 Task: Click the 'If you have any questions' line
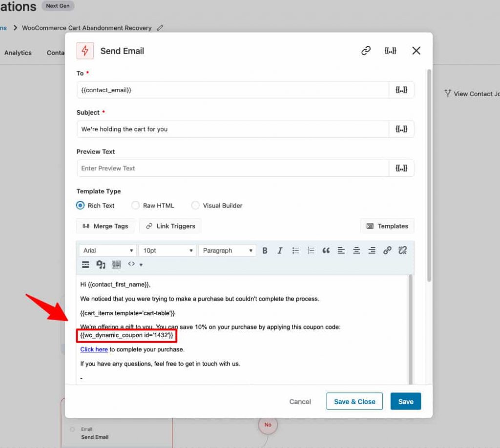click(x=160, y=364)
